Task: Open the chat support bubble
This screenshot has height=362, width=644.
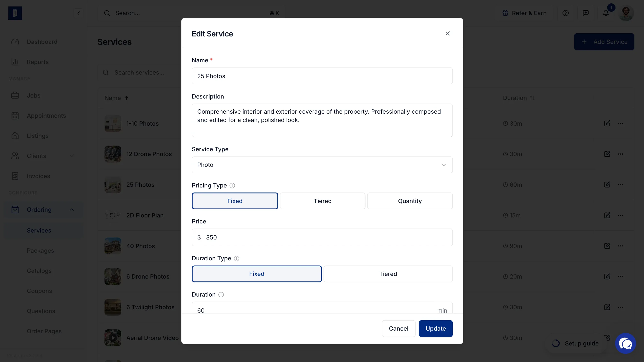Action: point(626,344)
